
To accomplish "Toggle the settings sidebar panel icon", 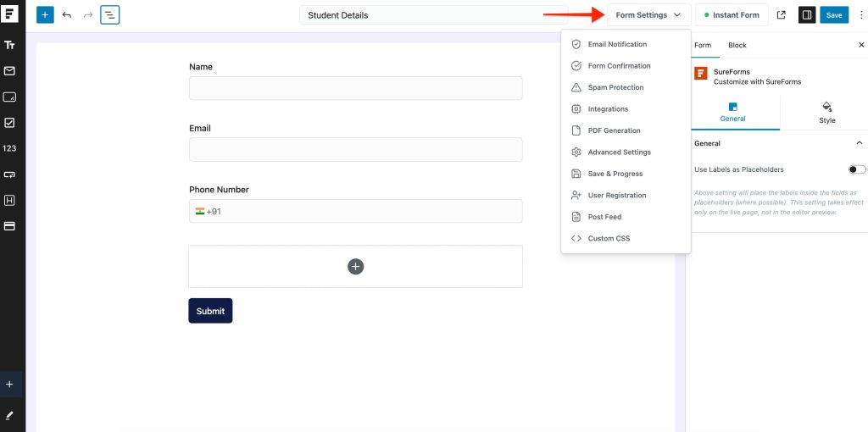I will tap(807, 15).
